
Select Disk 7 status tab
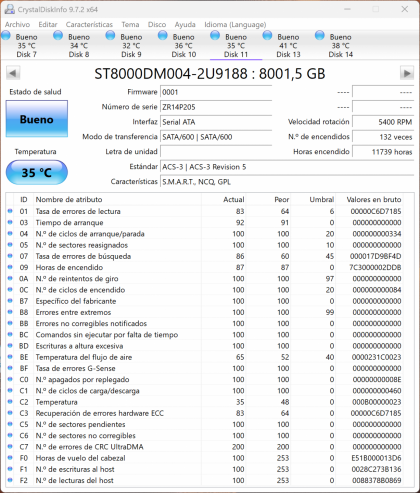(x=27, y=45)
